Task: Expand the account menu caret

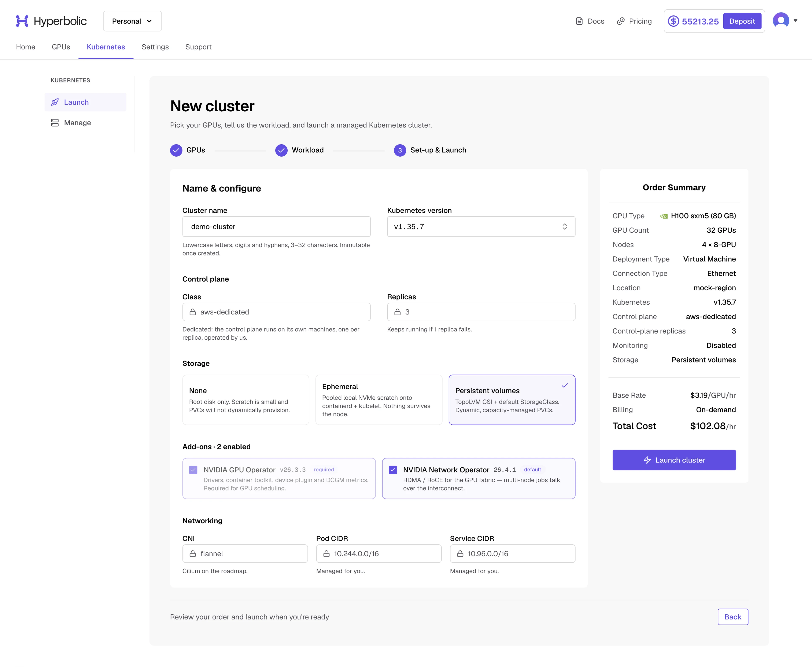Action: point(796,21)
